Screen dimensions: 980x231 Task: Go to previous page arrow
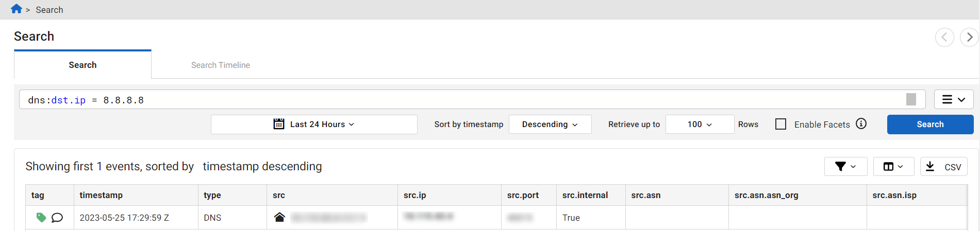(x=944, y=37)
